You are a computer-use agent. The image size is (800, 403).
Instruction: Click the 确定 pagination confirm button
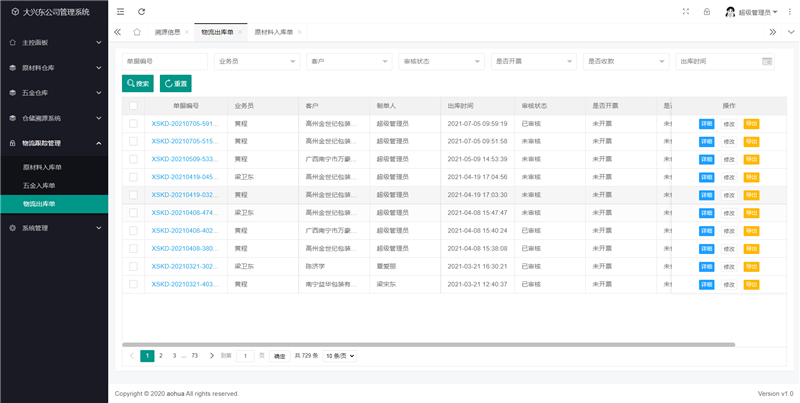pyautogui.click(x=280, y=356)
